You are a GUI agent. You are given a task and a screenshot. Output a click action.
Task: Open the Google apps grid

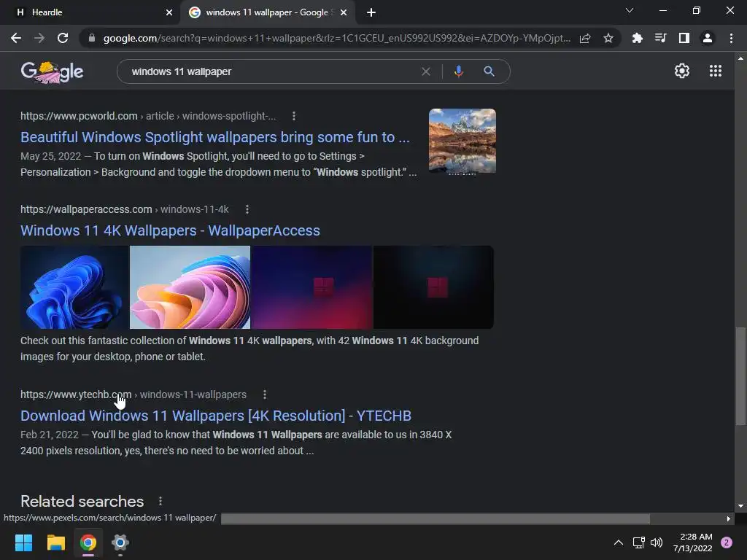[716, 71]
